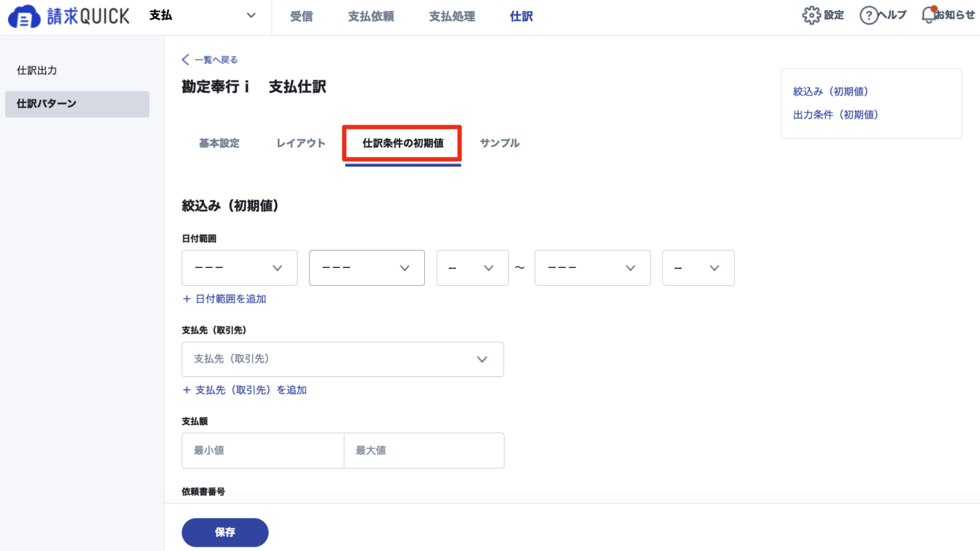Select 仕訳パターン in the sidebar

77,104
